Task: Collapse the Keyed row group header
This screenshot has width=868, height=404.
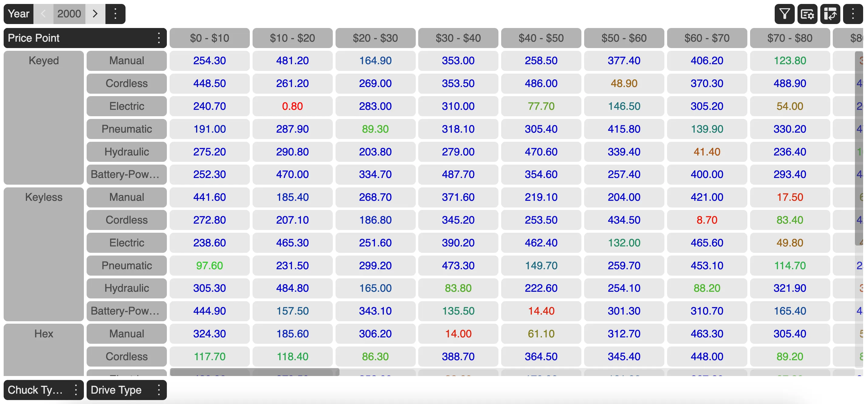Action: pyautogui.click(x=43, y=61)
